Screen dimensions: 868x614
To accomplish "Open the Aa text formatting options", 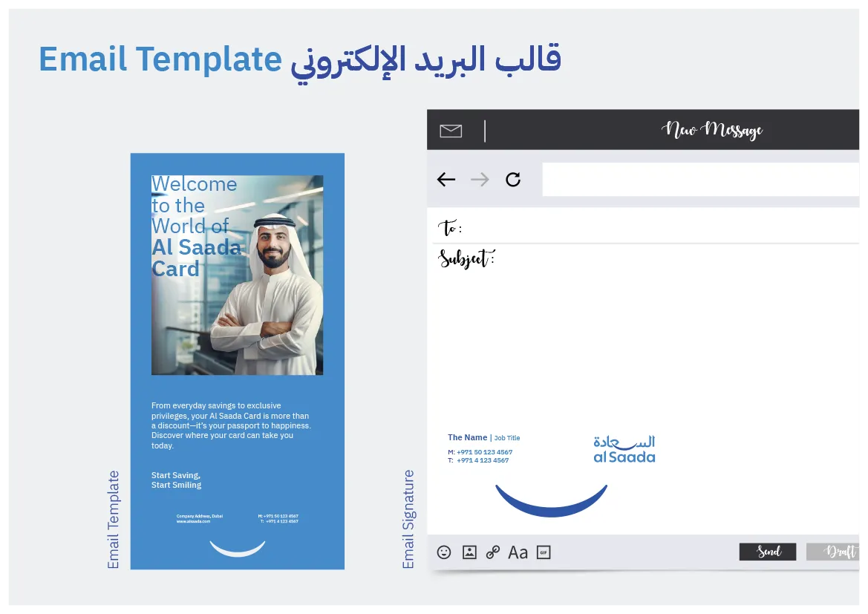I will [518, 552].
